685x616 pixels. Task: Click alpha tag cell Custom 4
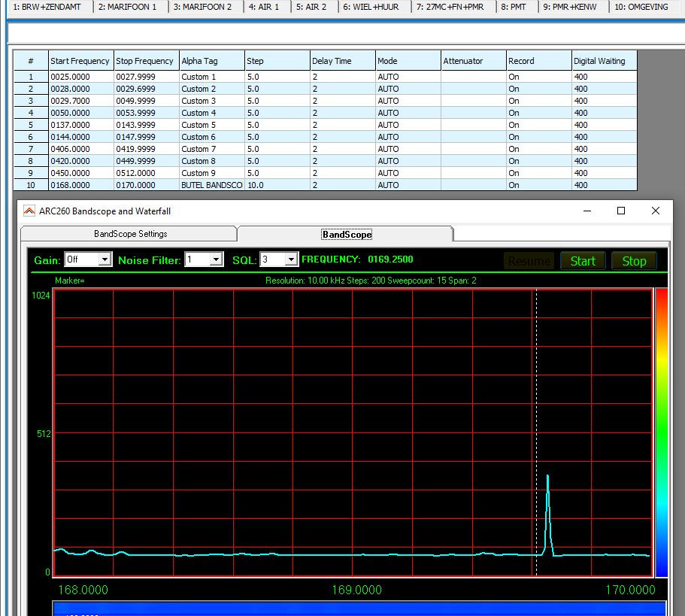tap(212, 113)
